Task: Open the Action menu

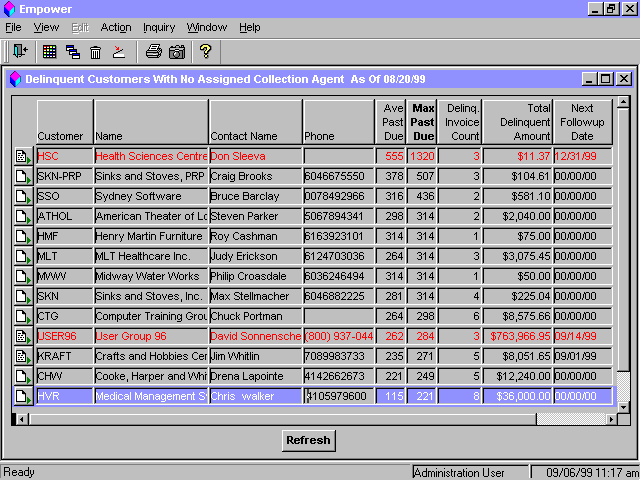Action: [x=116, y=27]
